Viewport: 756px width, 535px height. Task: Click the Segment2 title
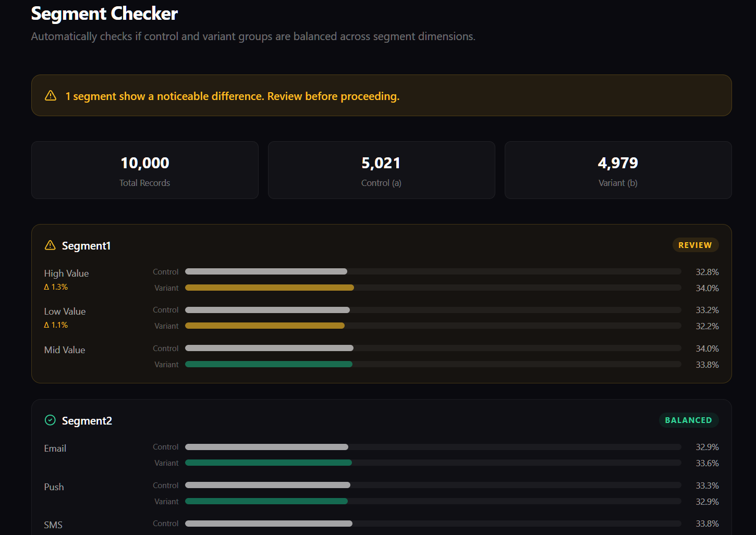point(87,420)
